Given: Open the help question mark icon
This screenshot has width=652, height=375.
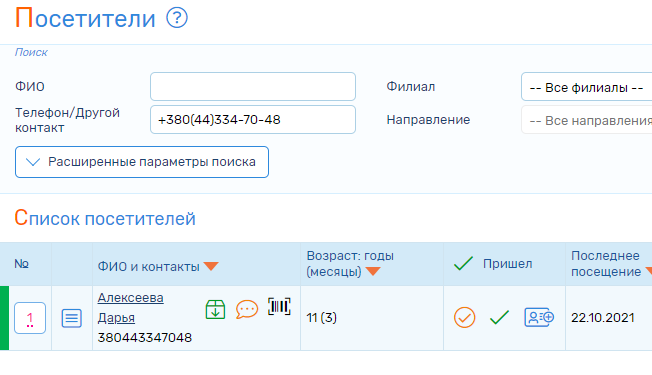Looking at the screenshot, I should [177, 18].
